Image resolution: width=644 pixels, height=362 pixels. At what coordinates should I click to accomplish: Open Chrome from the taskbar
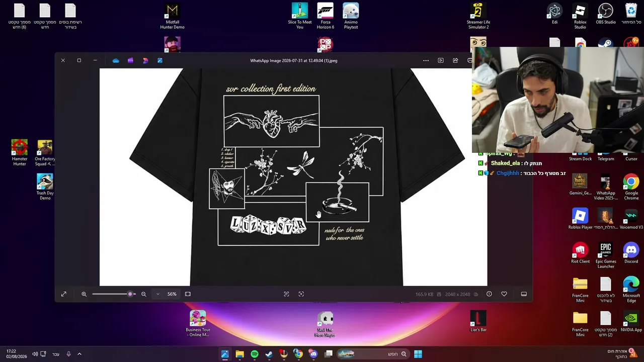click(298, 354)
